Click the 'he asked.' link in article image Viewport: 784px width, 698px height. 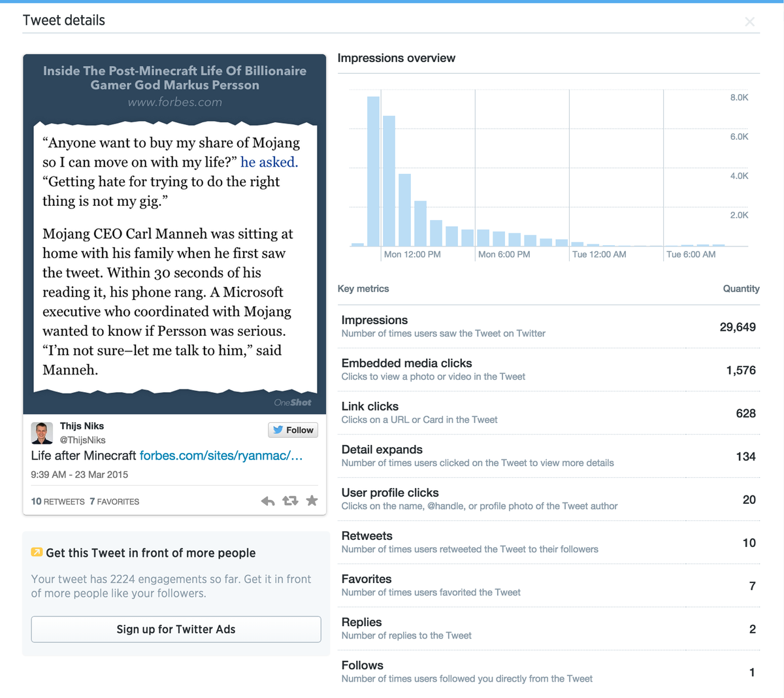tap(269, 162)
